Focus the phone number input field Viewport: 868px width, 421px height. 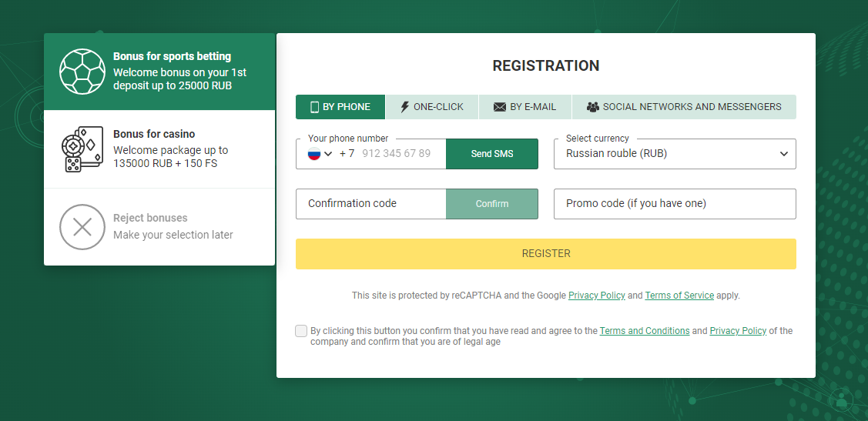[396, 154]
